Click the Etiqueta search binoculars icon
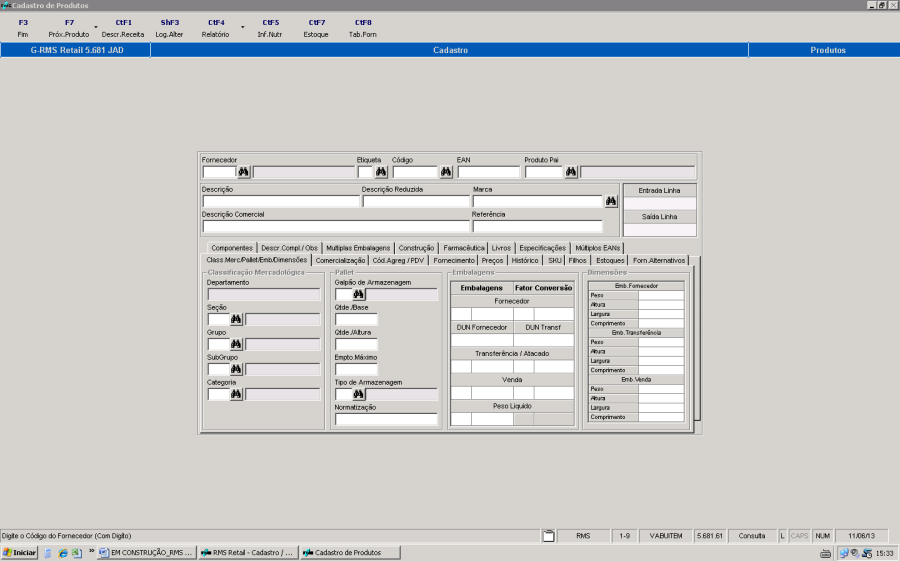Viewport: 900px width, 562px height. click(381, 172)
